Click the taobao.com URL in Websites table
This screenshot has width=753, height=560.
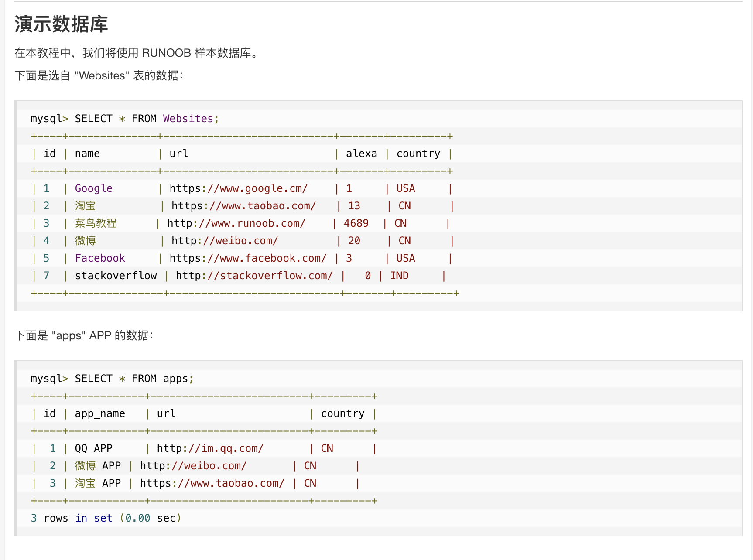click(243, 206)
